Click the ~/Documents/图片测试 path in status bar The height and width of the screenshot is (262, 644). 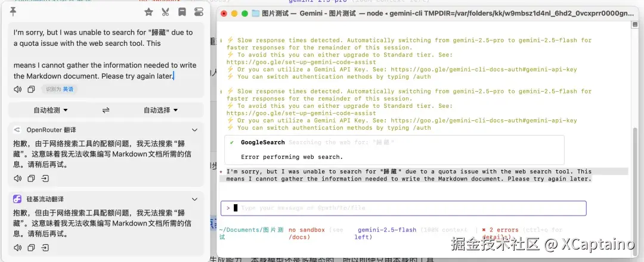click(x=252, y=233)
